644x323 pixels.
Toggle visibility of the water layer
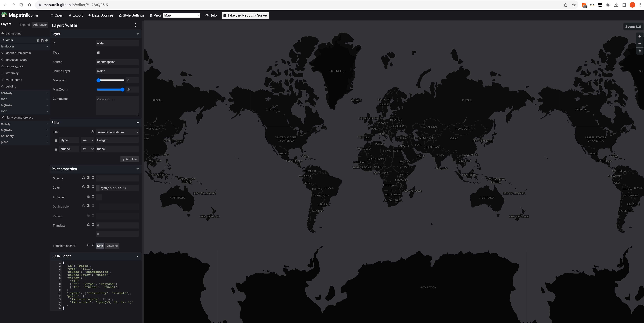(46, 40)
